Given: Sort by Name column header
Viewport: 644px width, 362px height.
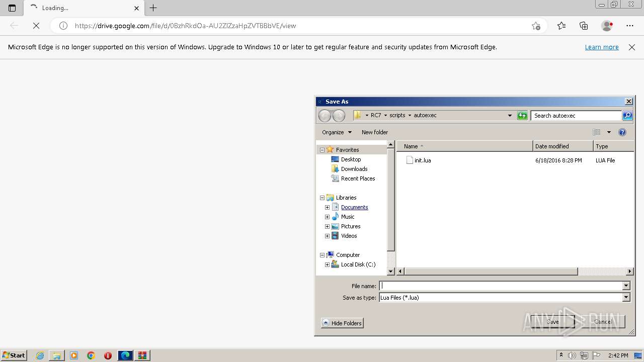Looking at the screenshot, I should (465, 146).
